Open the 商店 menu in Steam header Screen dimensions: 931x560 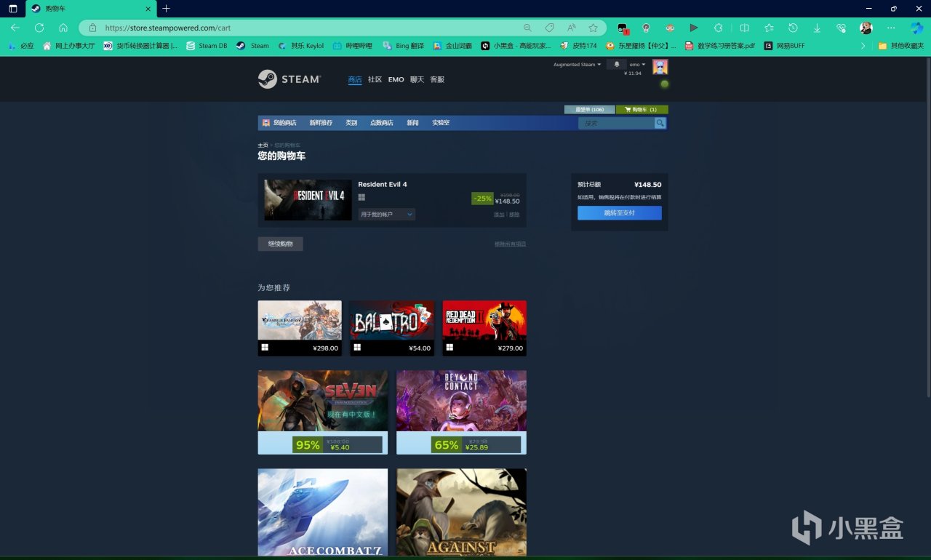click(355, 79)
